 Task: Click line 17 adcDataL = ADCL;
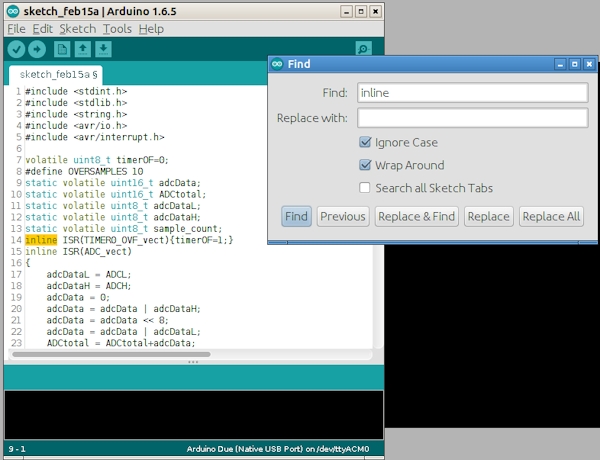tap(89, 274)
